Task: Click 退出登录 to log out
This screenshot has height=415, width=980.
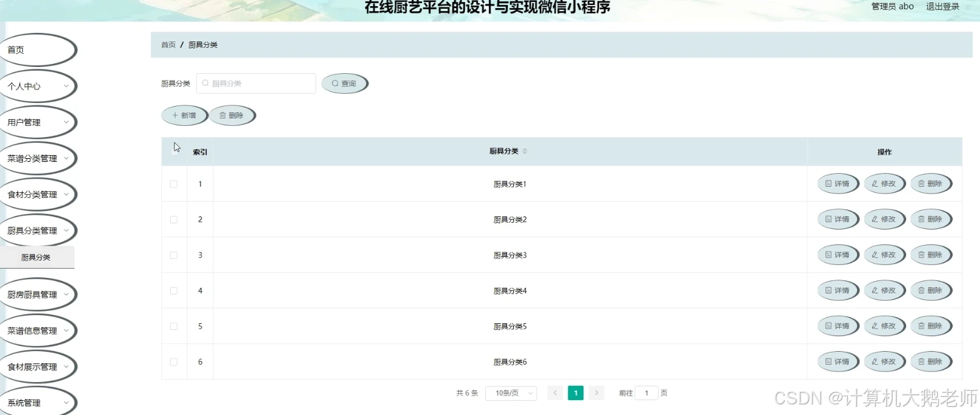Action: click(943, 6)
